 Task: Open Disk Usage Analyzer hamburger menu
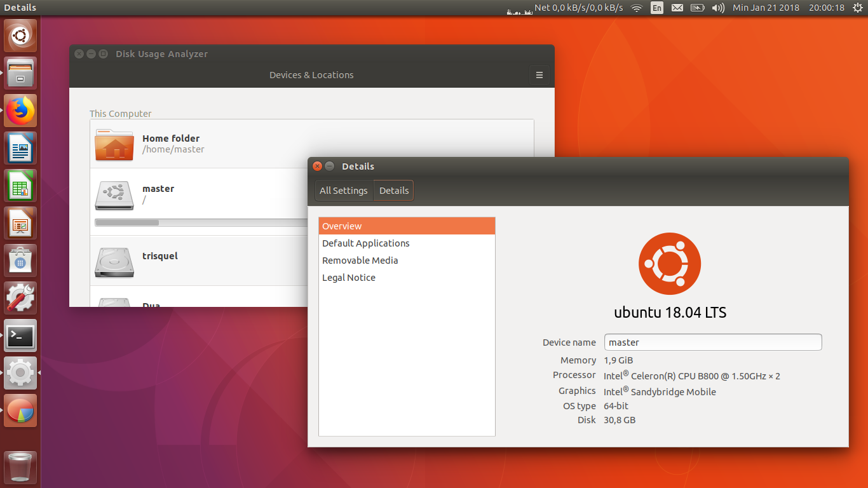tap(539, 75)
